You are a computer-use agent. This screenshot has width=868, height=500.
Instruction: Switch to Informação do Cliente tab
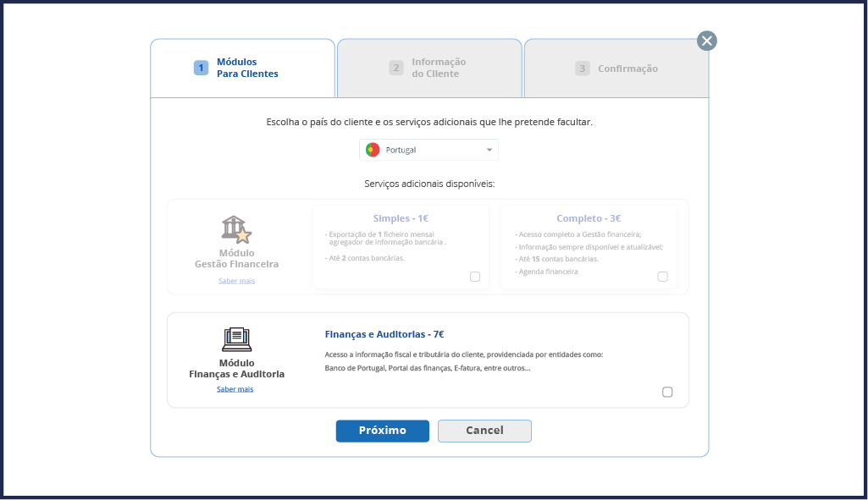[x=429, y=68]
